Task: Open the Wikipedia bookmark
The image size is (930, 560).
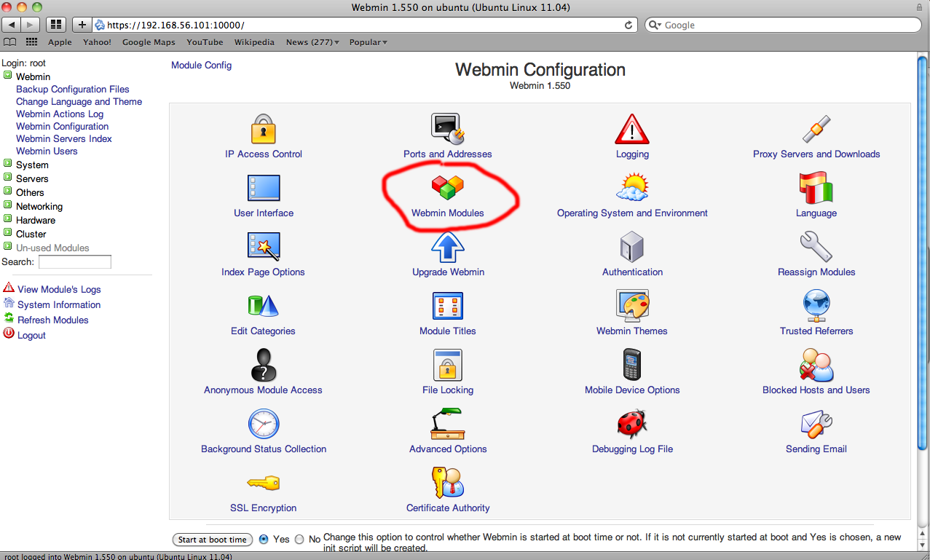Action: click(254, 42)
